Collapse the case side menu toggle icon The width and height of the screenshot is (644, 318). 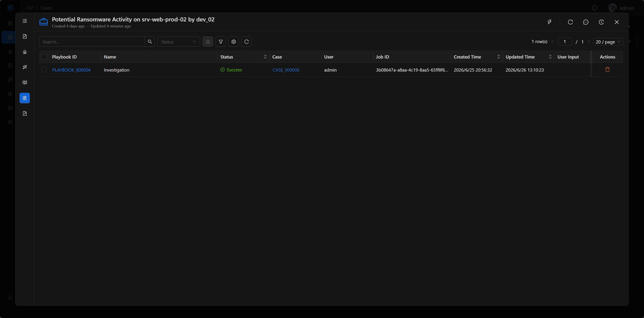(25, 21)
